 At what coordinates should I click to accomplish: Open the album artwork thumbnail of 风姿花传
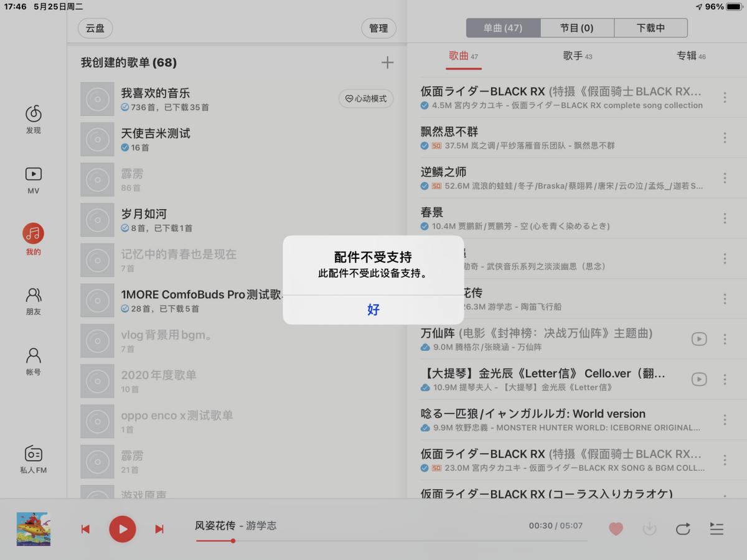[x=33, y=529]
